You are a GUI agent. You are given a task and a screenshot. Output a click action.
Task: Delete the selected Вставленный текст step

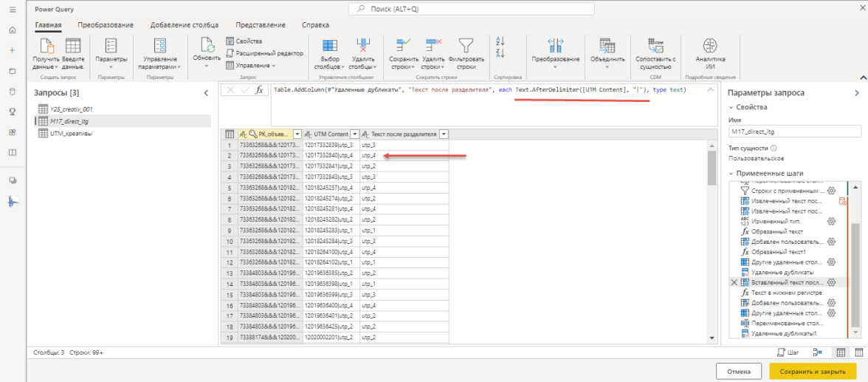click(734, 282)
